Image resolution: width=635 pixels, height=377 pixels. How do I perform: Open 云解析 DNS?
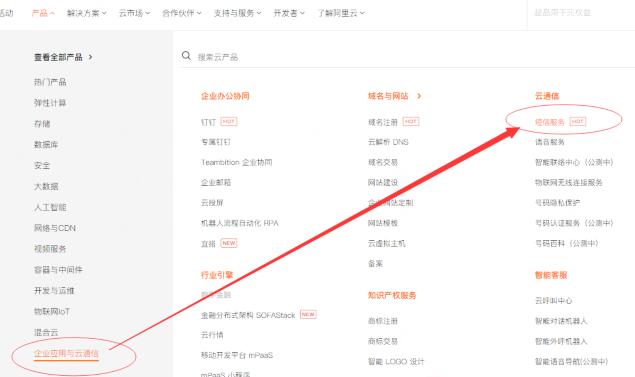click(388, 142)
